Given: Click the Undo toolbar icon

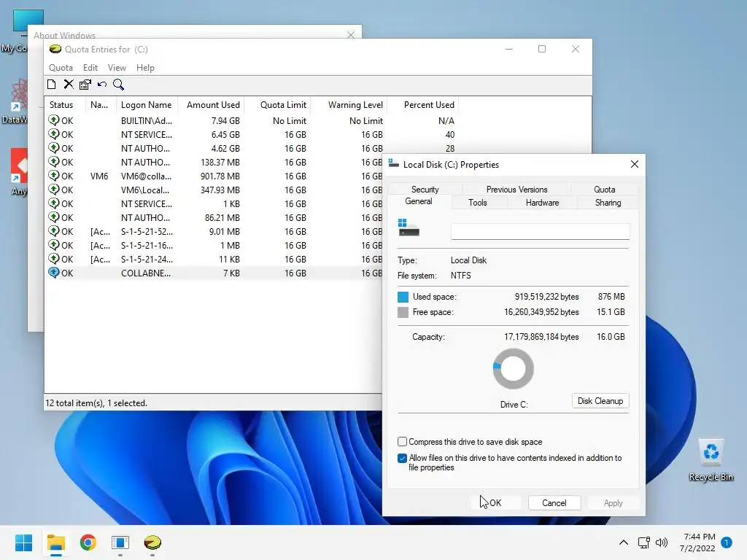Looking at the screenshot, I should pos(102,85).
